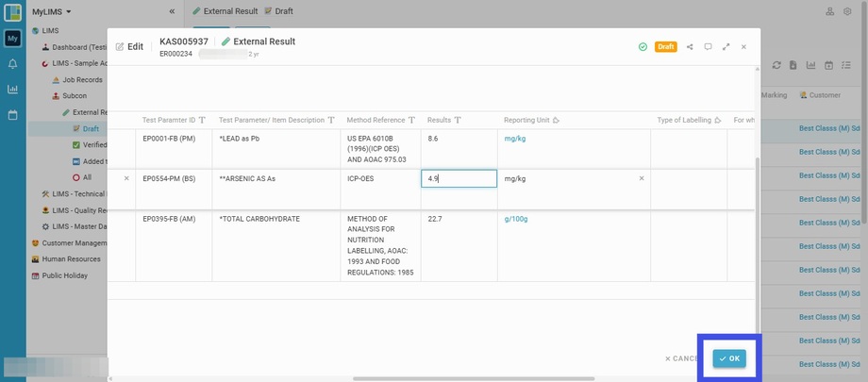Click the green check status icon
The width and height of the screenshot is (868, 382).
[643, 46]
